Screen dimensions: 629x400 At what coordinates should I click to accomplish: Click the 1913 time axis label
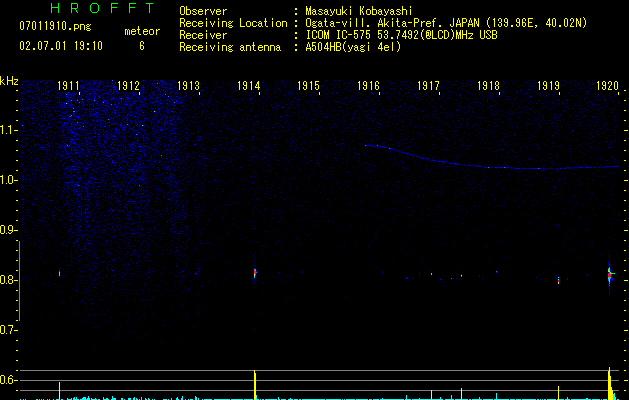pyautogui.click(x=189, y=86)
